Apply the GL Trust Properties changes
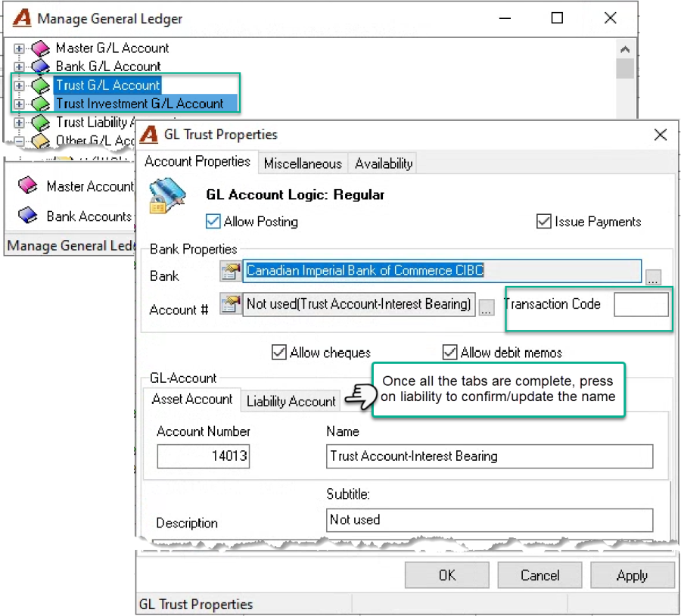The height and width of the screenshot is (616, 681). 633,575
